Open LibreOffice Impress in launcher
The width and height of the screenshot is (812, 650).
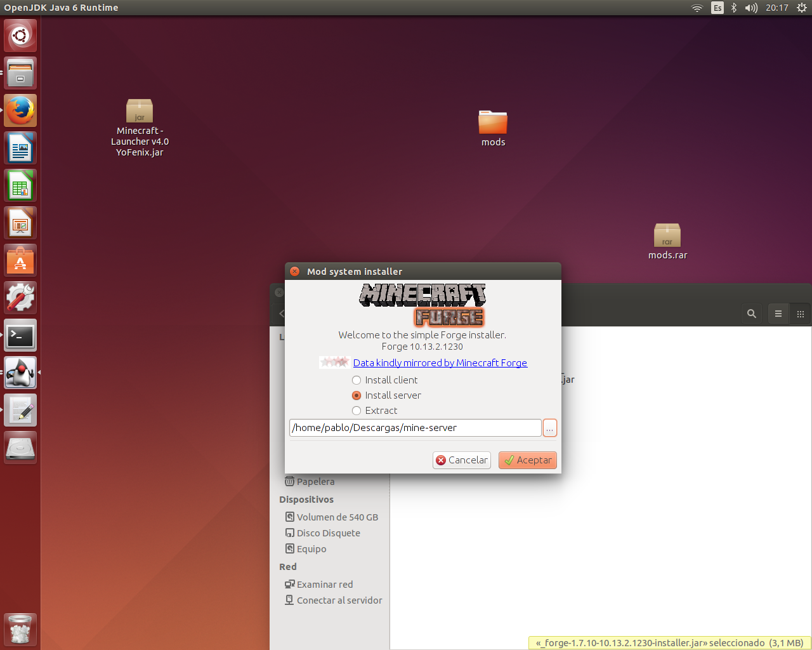pos(20,223)
